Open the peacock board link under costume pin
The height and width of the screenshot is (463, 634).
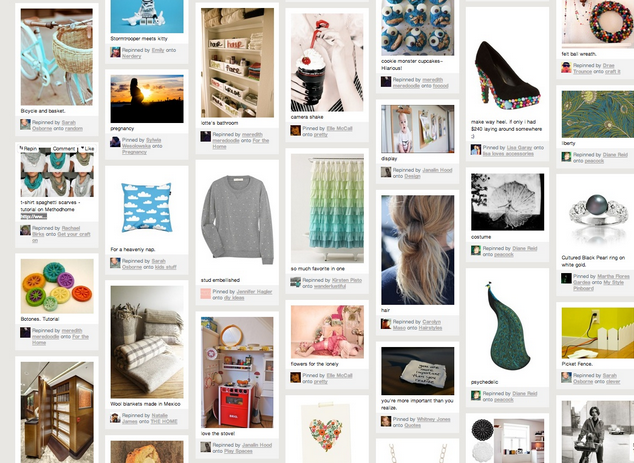click(503, 254)
